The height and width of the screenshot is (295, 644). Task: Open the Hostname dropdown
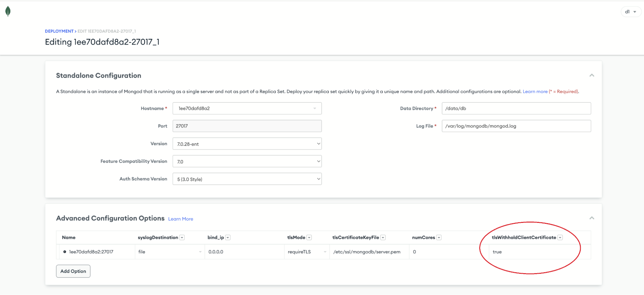pos(247,109)
